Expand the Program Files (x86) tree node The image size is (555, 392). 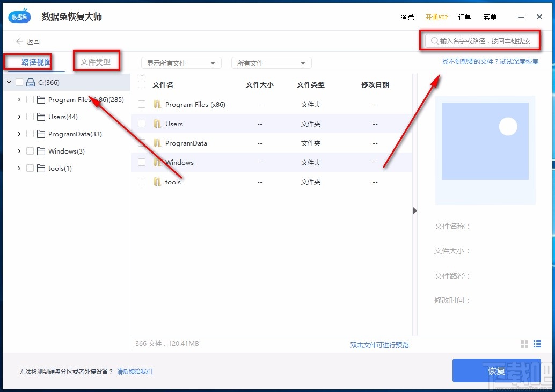[x=19, y=99]
